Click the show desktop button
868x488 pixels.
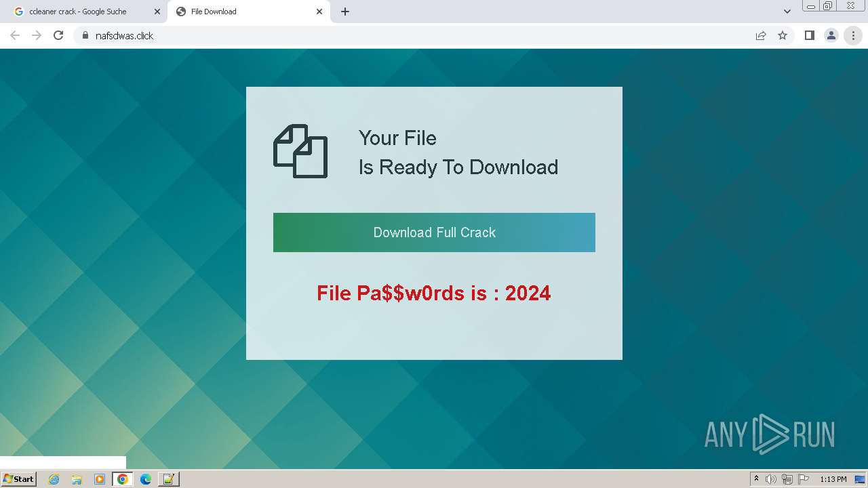tap(861, 479)
